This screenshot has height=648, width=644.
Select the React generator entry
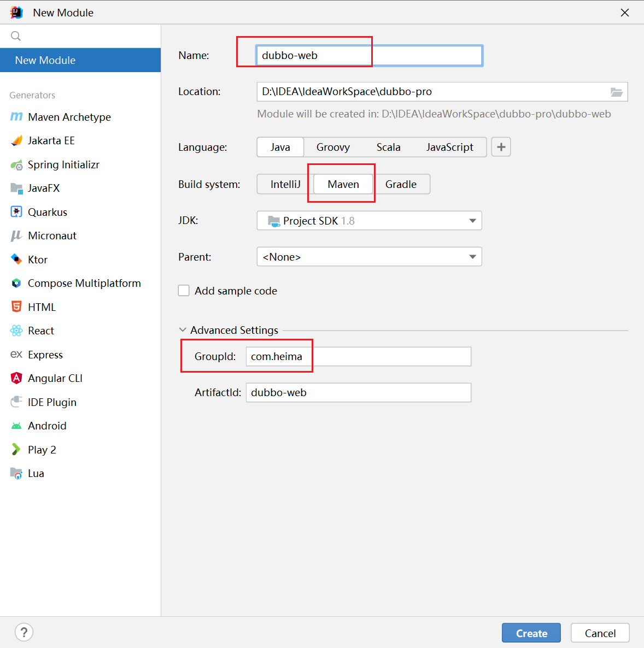point(80,331)
